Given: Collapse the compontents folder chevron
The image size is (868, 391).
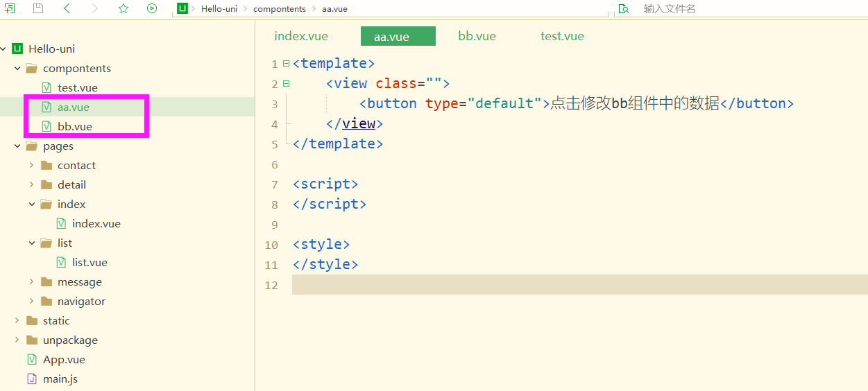Looking at the screenshot, I should click(17, 68).
